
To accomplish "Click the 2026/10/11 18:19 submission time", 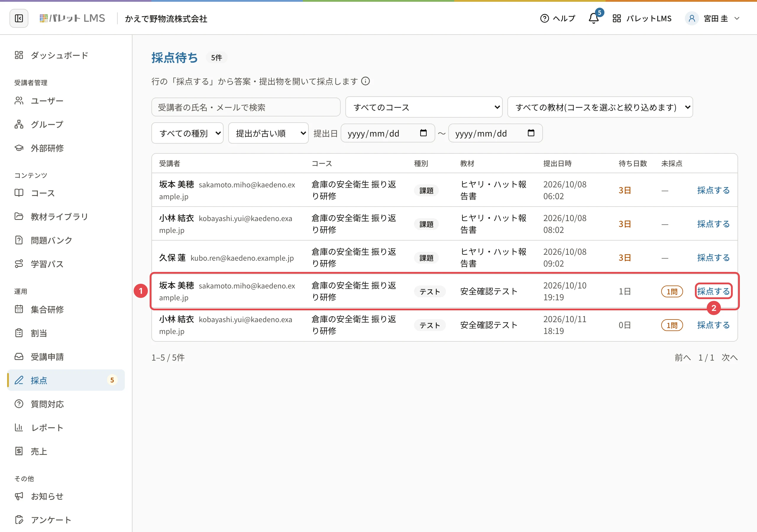I will [x=565, y=325].
